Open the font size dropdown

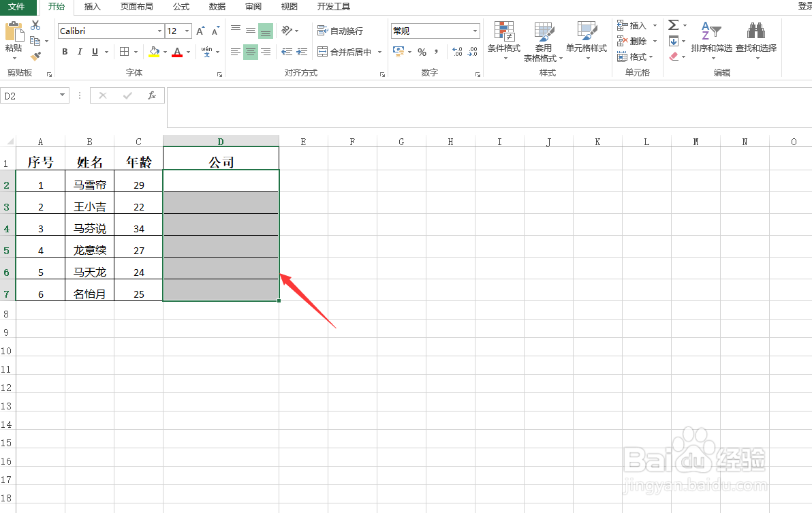(187, 31)
